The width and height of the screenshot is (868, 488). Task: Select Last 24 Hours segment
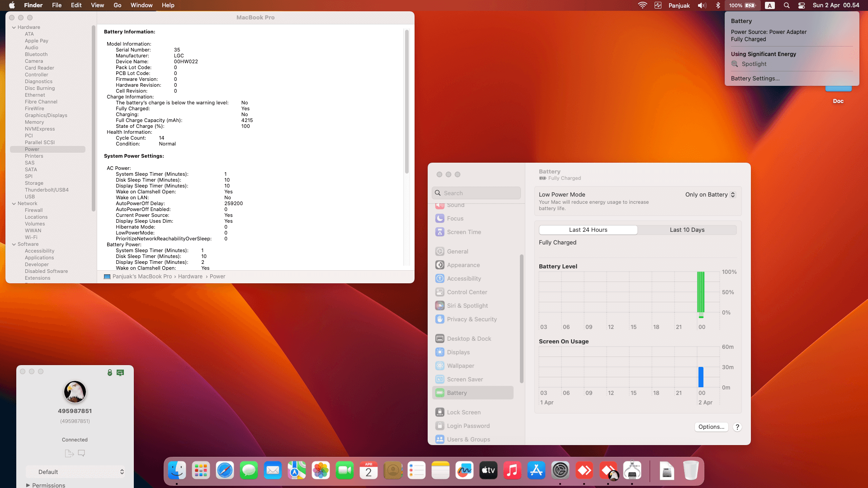(x=588, y=230)
